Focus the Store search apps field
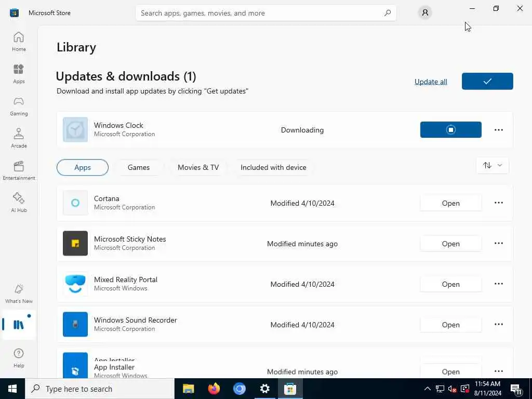 (265, 13)
